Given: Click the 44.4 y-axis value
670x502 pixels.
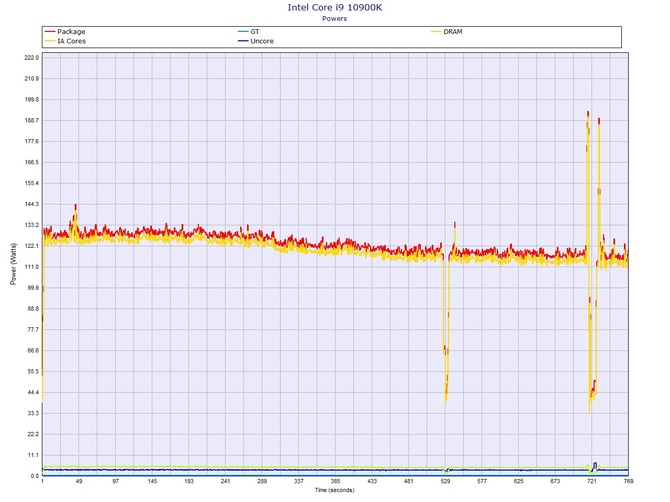Looking at the screenshot, I should [x=33, y=393].
